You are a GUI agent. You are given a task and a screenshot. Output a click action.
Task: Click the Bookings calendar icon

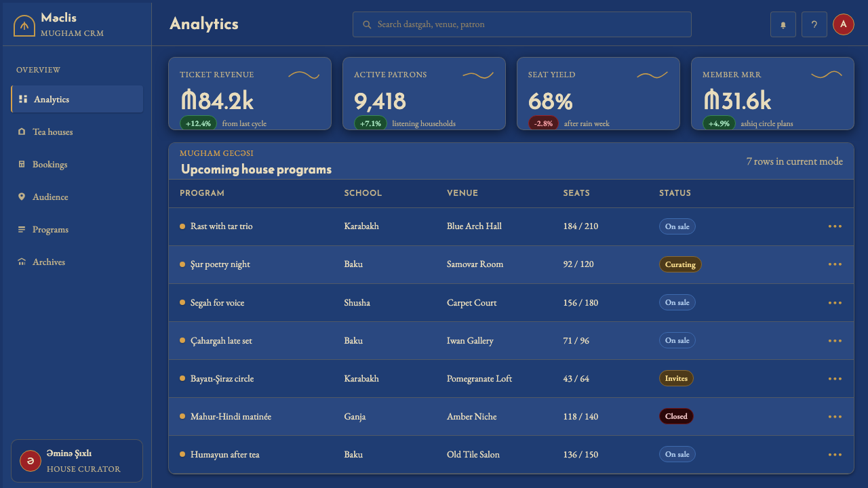coord(22,165)
